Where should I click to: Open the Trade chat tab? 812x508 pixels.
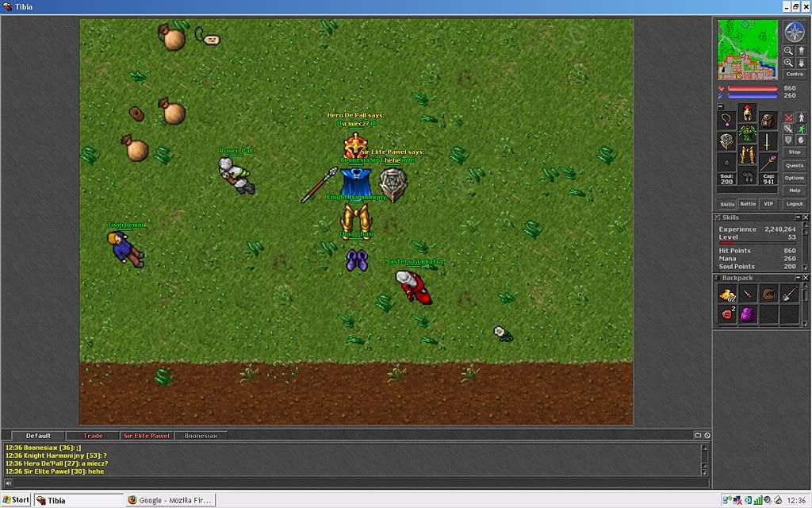click(x=93, y=436)
